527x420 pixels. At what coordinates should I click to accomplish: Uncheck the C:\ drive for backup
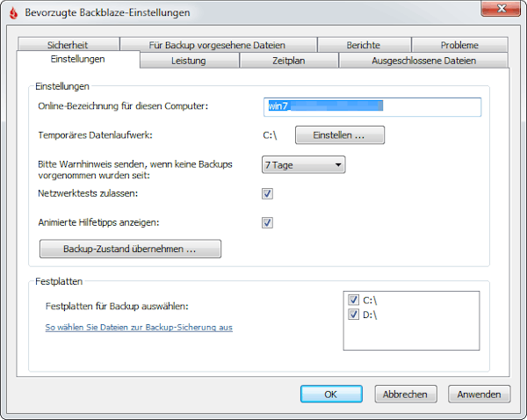(353, 300)
